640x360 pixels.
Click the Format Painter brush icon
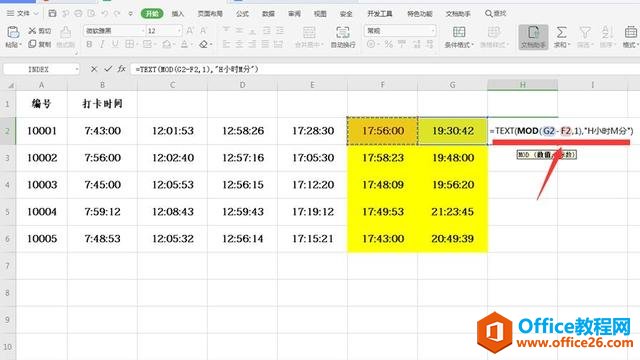[65, 31]
